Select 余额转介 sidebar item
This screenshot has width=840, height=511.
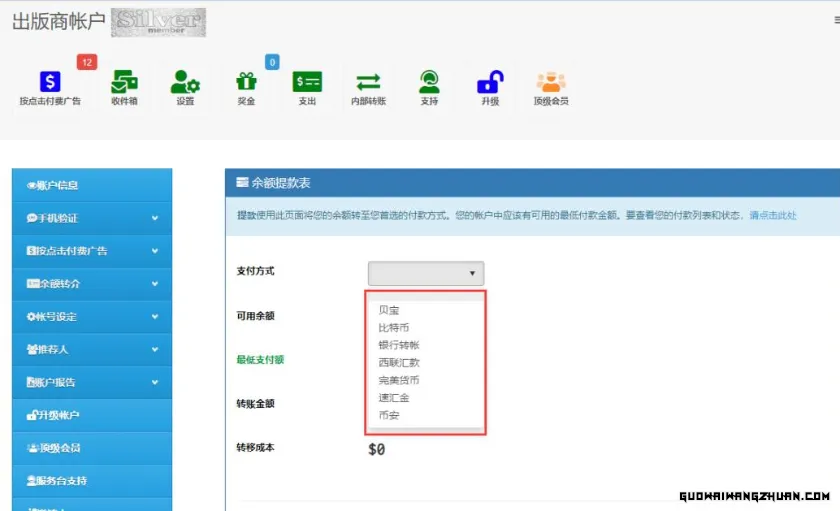(x=92, y=284)
